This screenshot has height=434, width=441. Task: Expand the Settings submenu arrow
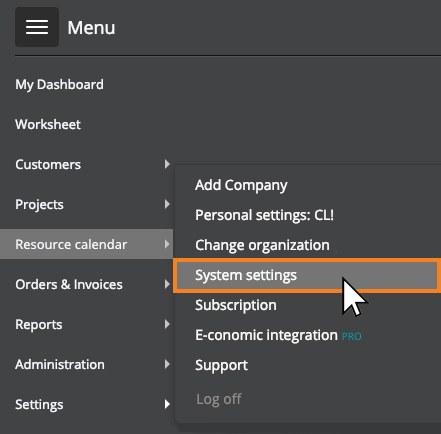click(x=167, y=404)
